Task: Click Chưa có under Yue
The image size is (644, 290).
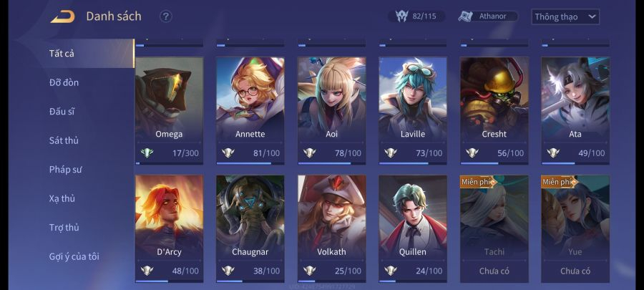Action: [575, 271]
